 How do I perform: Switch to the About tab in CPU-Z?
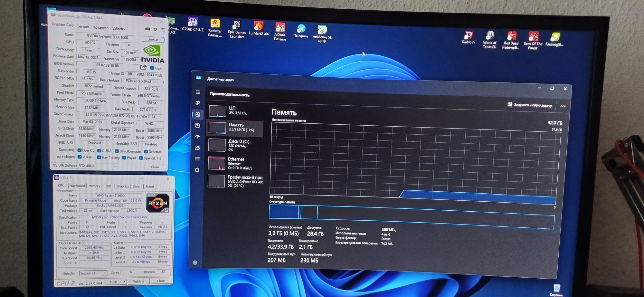point(149,187)
